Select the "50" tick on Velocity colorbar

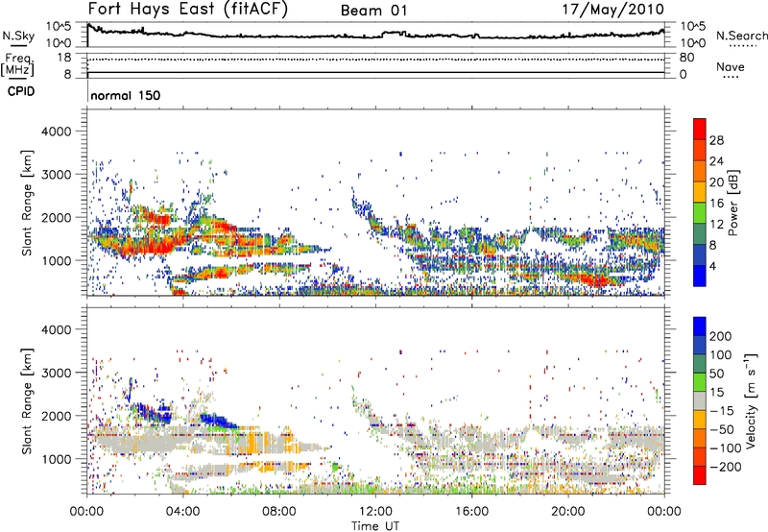(717, 374)
